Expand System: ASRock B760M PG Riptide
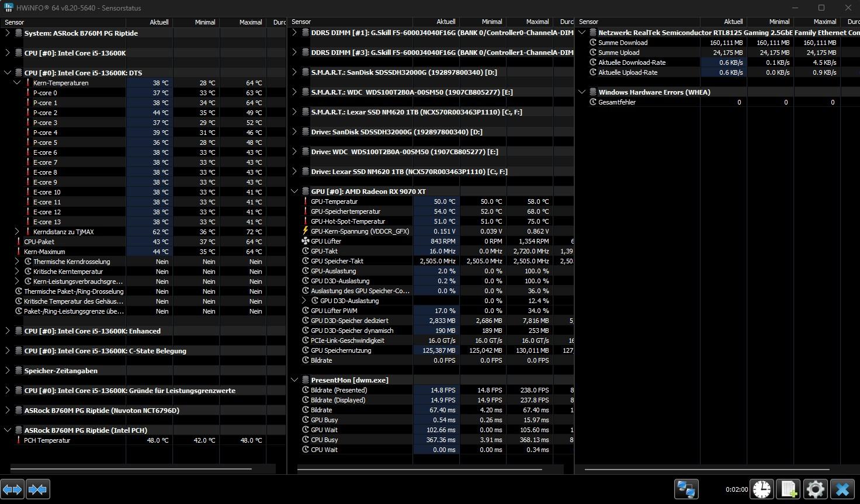The image size is (860, 504). [7, 33]
